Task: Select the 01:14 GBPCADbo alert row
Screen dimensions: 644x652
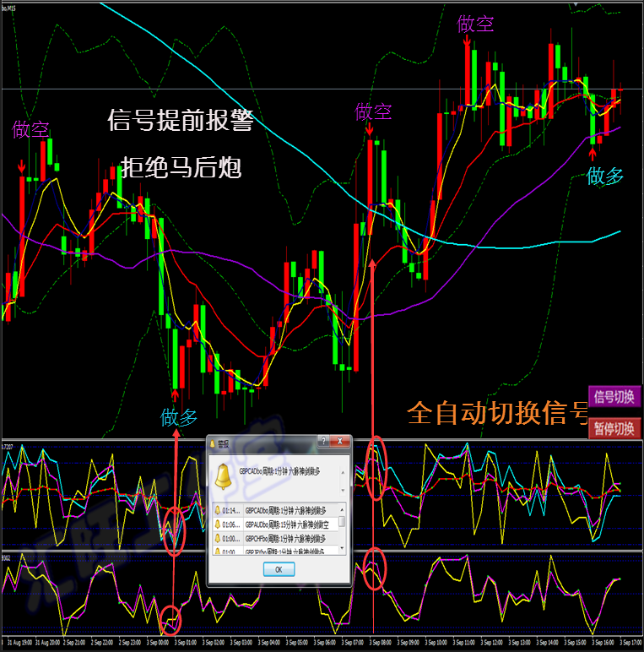Action: tap(275, 511)
